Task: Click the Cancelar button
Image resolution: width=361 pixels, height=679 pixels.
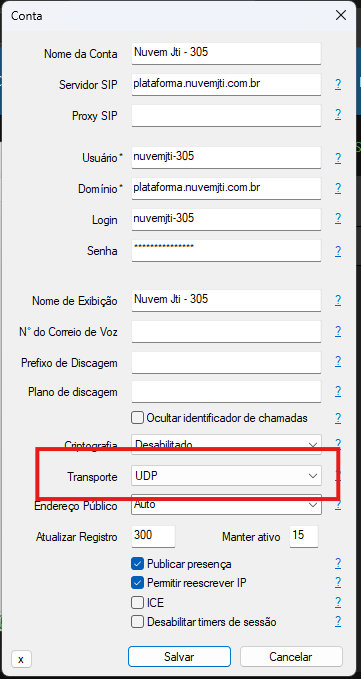Action: [x=291, y=656]
